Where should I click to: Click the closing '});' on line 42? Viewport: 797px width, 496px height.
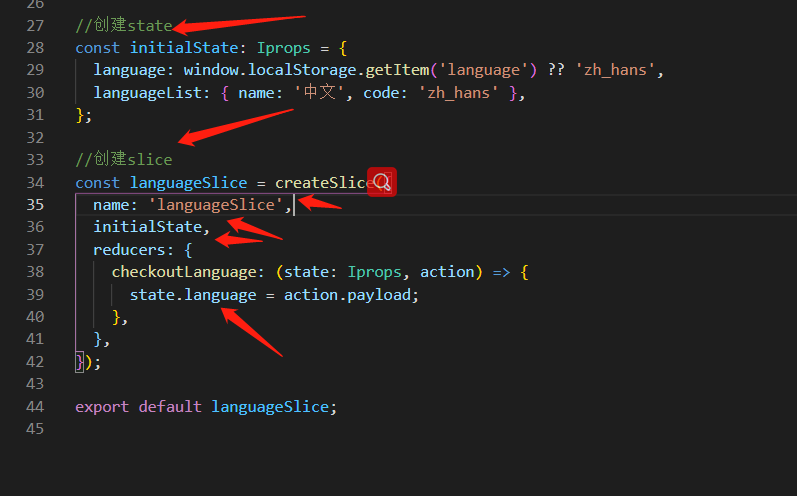88,362
